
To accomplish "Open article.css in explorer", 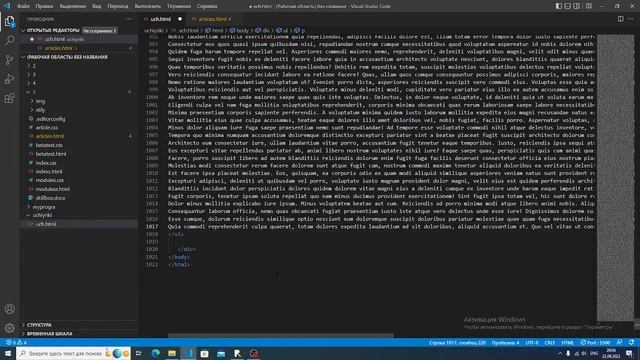I will (x=47, y=127).
